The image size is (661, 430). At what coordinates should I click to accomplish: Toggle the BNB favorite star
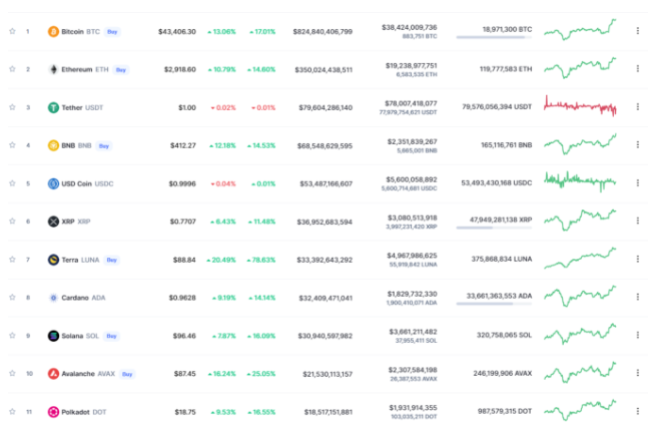pyautogui.click(x=12, y=145)
